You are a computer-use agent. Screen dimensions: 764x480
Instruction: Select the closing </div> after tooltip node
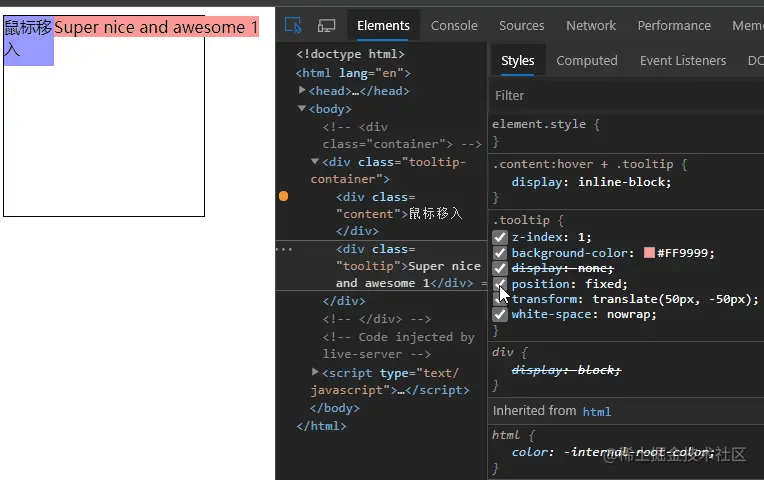[344, 301]
